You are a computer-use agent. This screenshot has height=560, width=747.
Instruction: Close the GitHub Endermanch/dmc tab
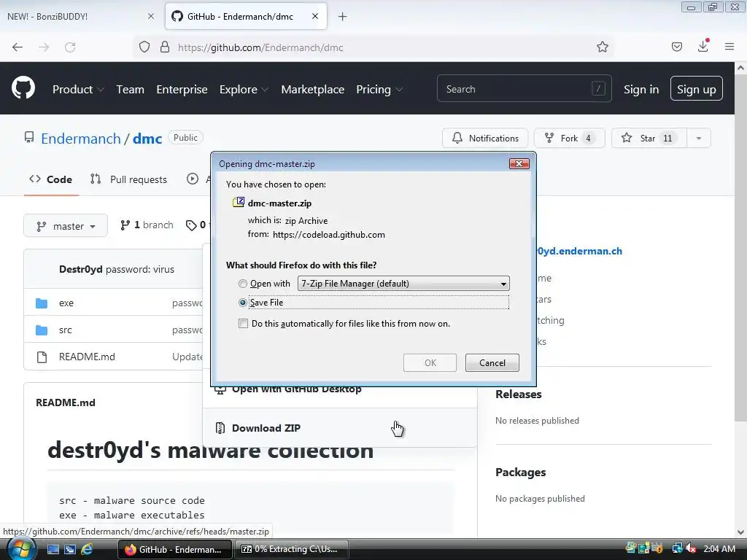(x=315, y=17)
